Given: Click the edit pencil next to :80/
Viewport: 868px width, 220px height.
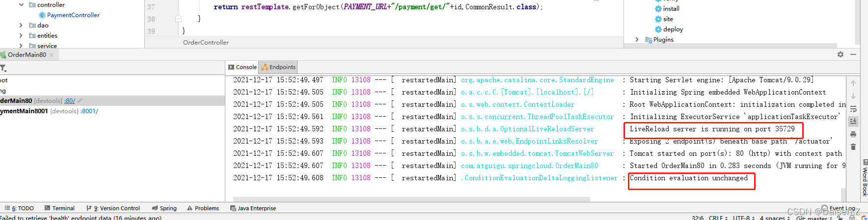Looking at the screenshot, I should click(80, 100).
